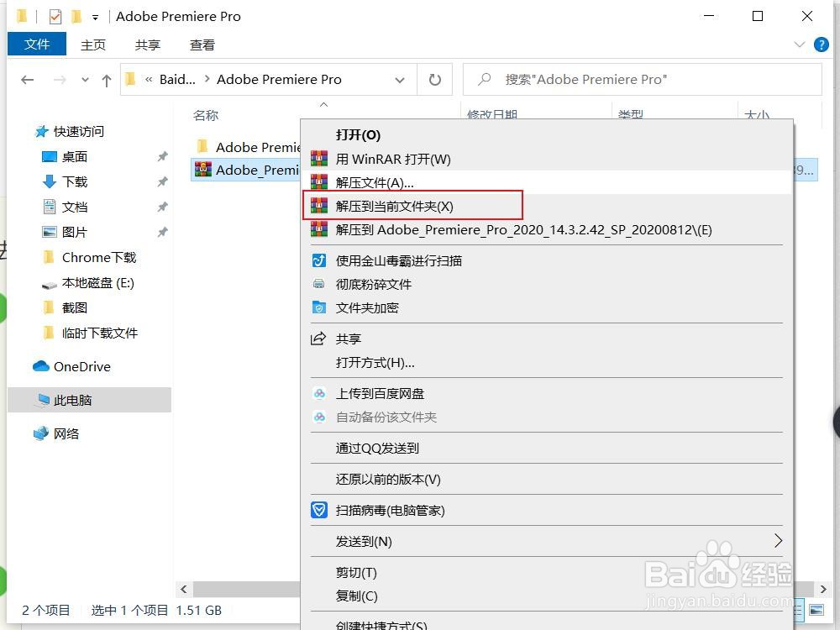
Task: Click the QQ penguin icon in context menu
Action: (319, 448)
